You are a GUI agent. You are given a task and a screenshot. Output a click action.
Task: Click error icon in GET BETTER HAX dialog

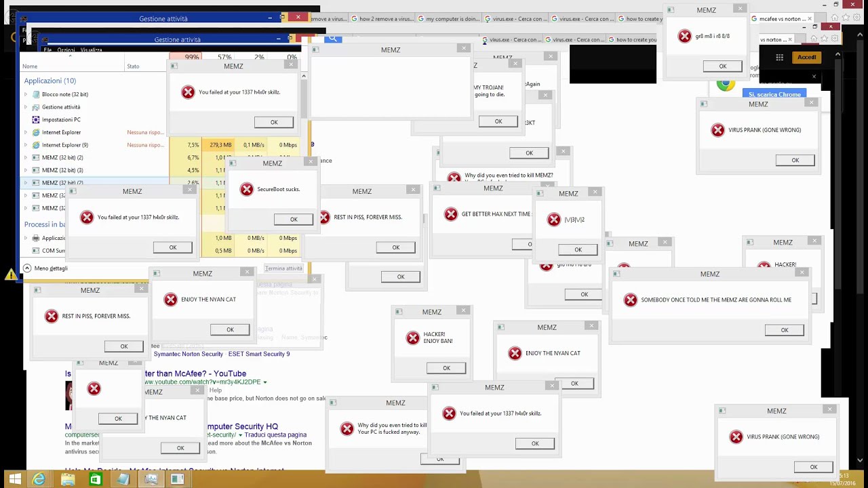click(451, 214)
